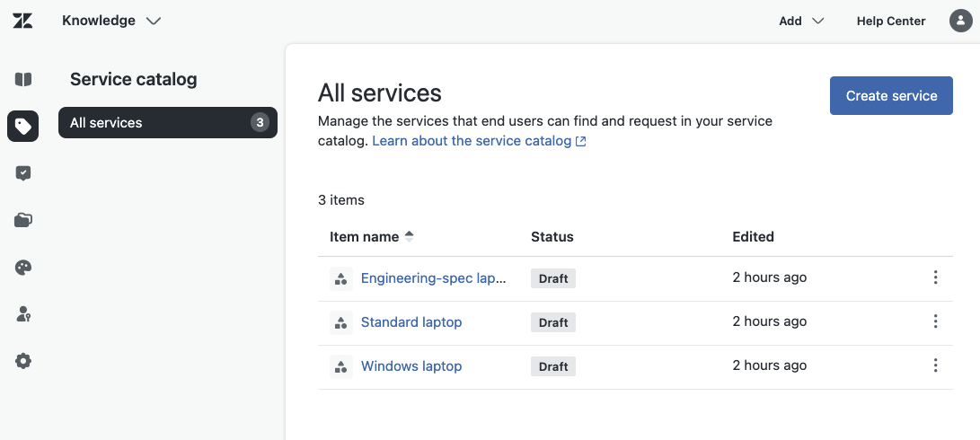The height and width of the screenshot is (440, 980).
Task: Open the user permissions icon
Action: [23, 314]
